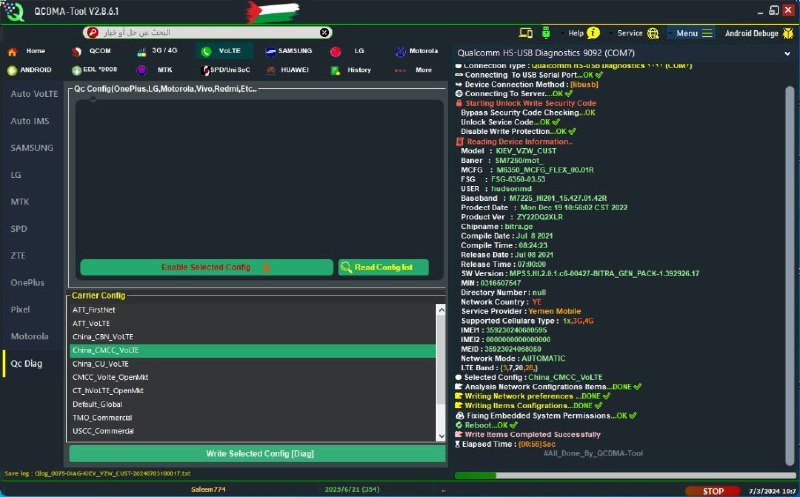Show More toolbar options
This screenshot has height=497, width=800.
[414, 70]
